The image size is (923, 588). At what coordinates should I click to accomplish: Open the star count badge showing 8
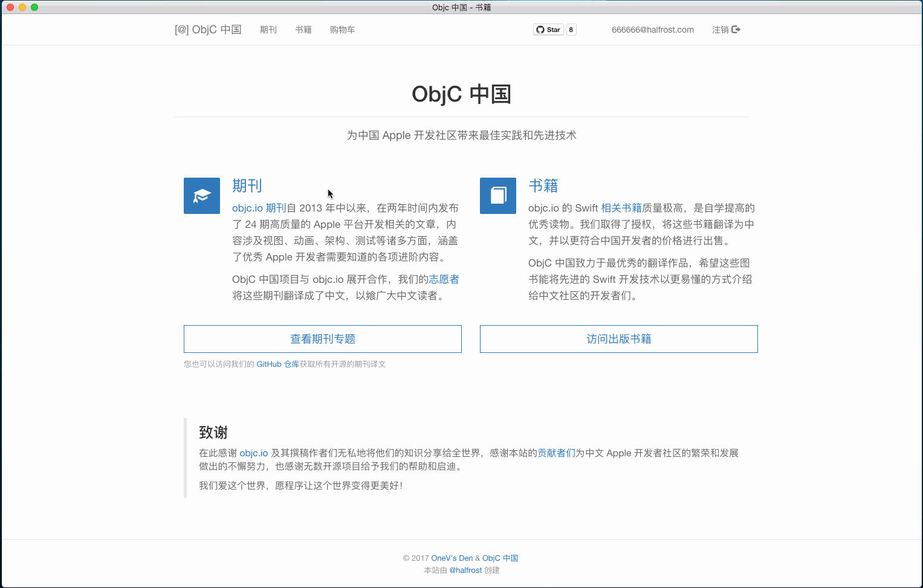[571, 30]
